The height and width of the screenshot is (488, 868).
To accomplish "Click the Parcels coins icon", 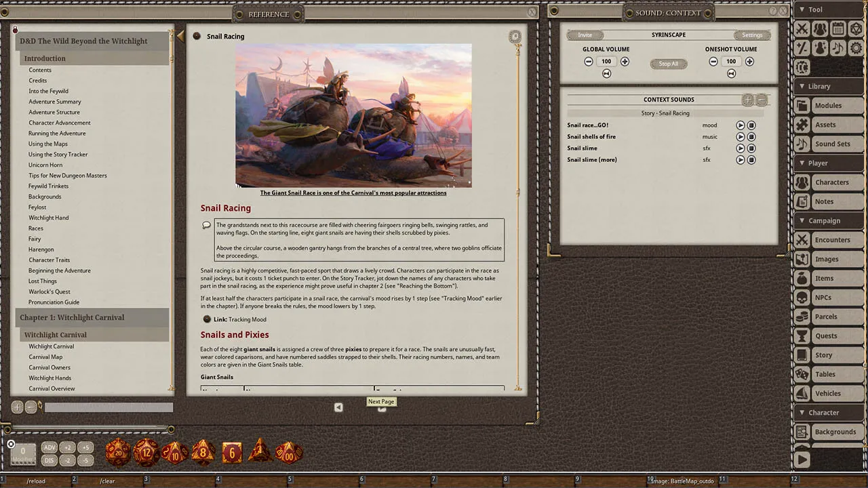I will 802,317.
